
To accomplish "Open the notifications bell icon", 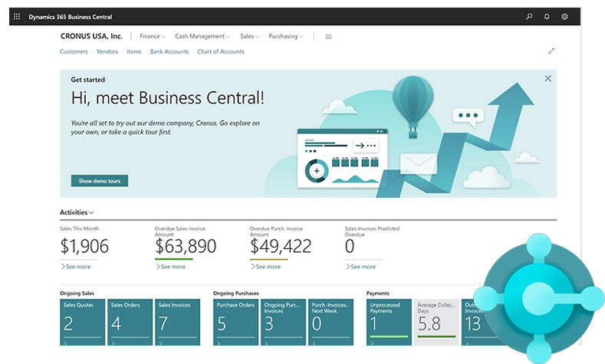I will (x=547, y=17).
